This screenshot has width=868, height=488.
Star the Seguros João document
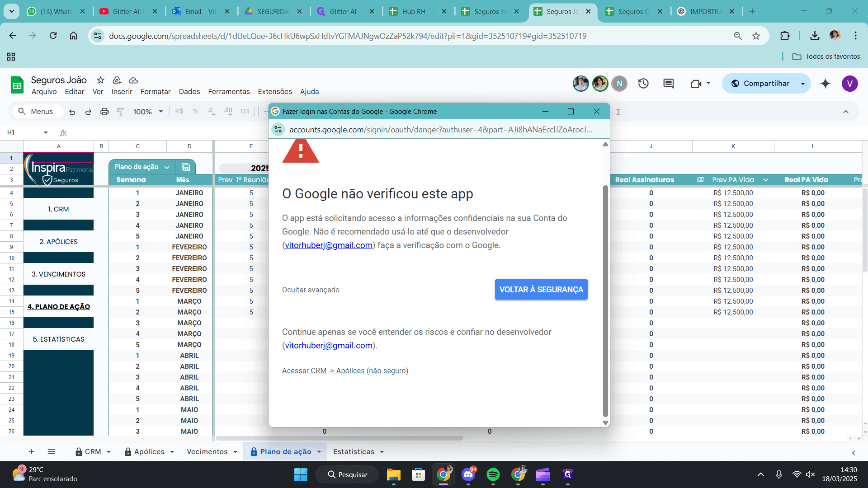(100, 80)
